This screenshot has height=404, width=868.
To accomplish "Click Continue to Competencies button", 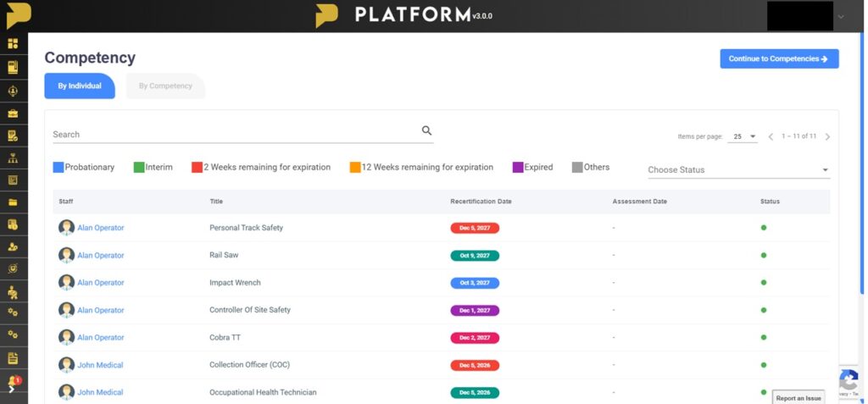I will (x=779, y=58).
